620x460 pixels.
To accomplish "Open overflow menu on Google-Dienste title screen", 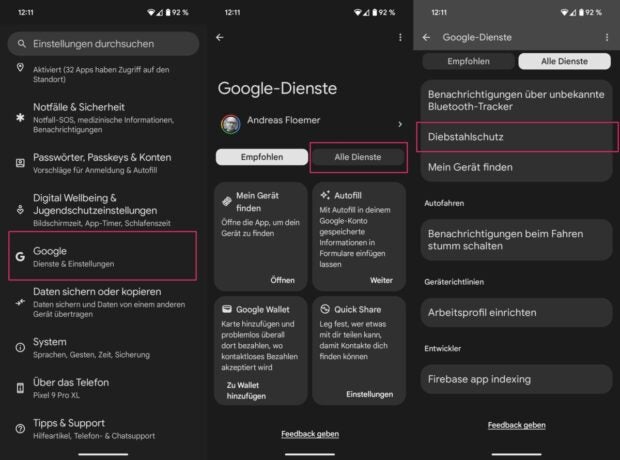I will [400, 37].
